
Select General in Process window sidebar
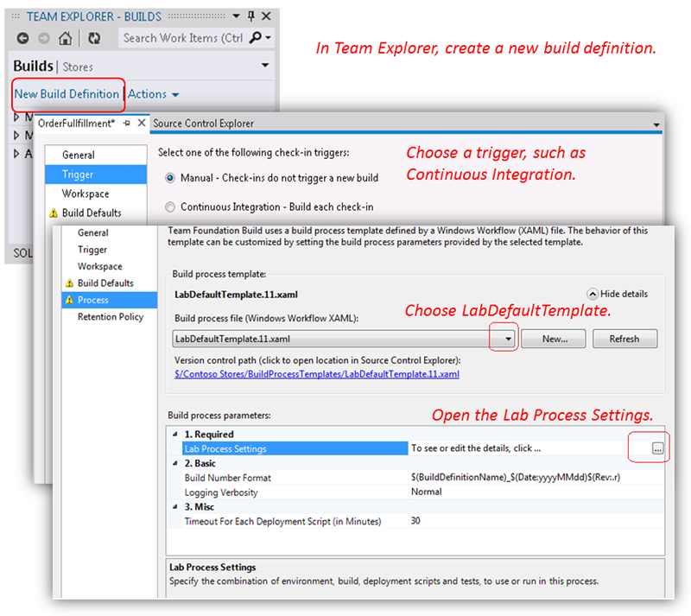[110, 232]
